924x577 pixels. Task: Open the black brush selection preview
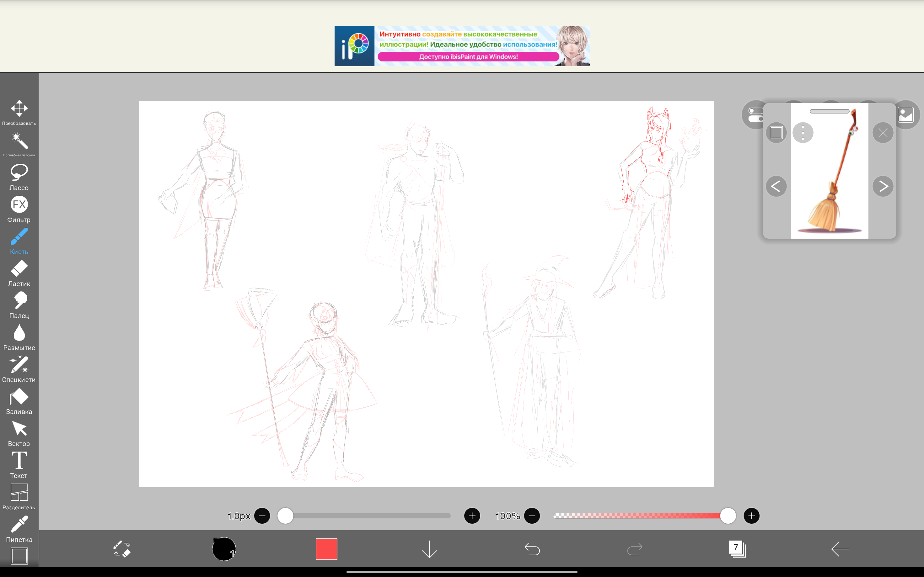point(224,549)
